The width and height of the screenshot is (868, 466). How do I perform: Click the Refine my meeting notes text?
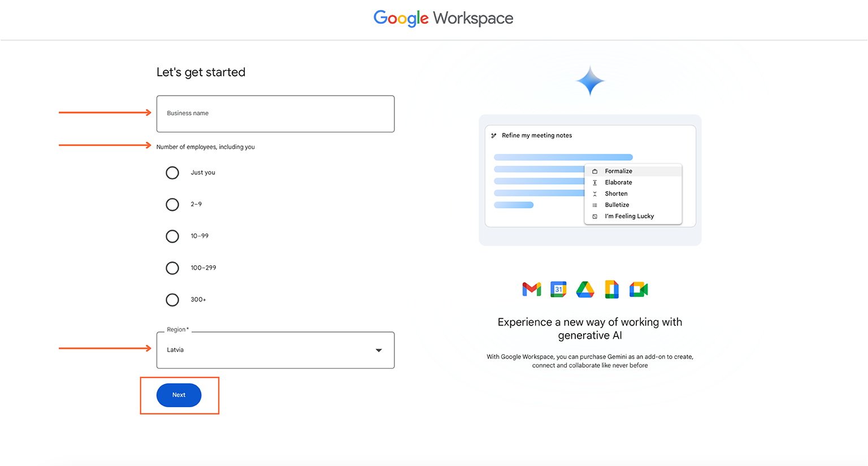pyautogui.click(x=537, y=135)
